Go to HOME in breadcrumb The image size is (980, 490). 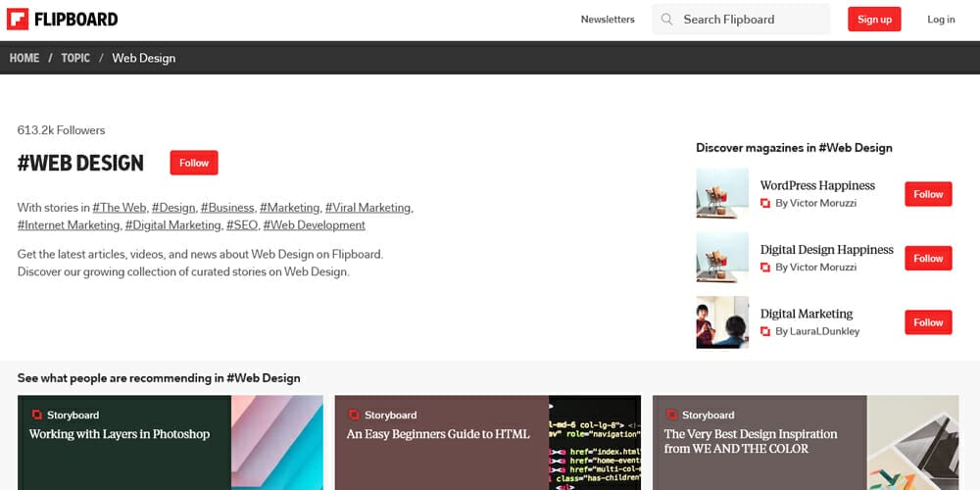[24, 58]
